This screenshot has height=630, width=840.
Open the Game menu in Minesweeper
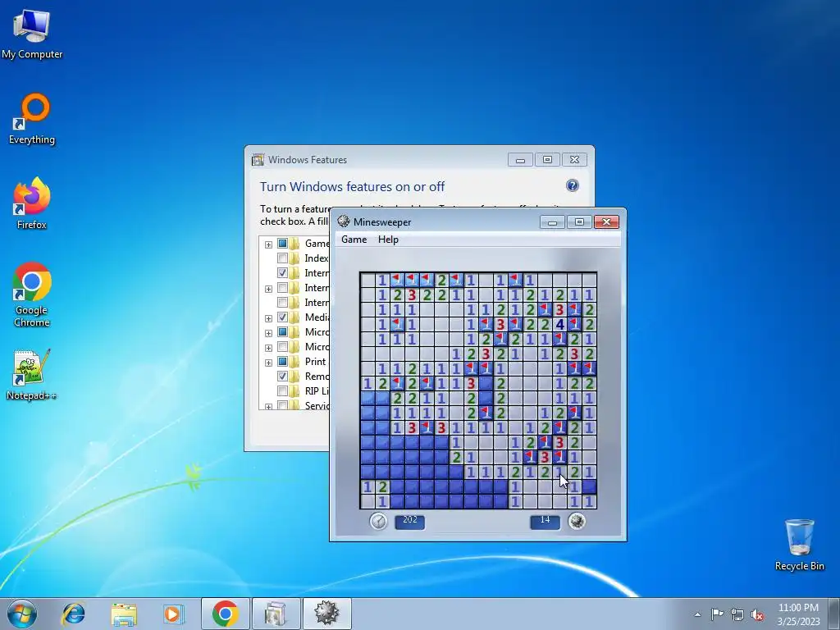point(354,240)
